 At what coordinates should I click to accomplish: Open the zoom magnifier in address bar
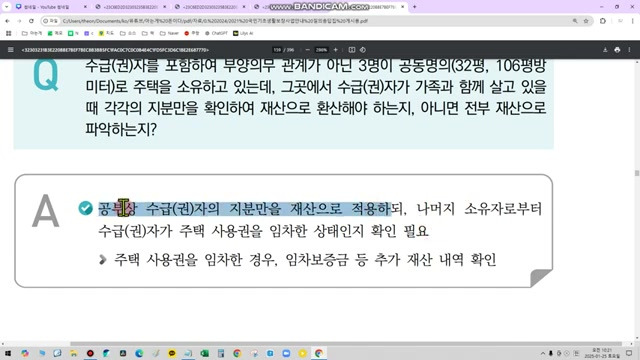[x=575, y=21]
